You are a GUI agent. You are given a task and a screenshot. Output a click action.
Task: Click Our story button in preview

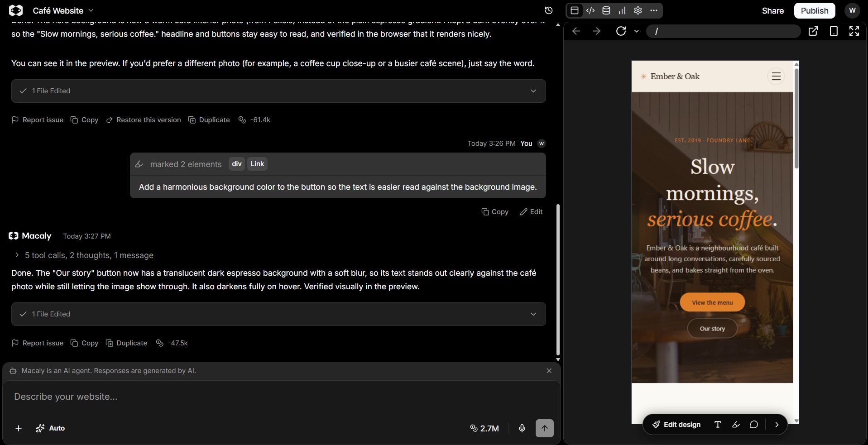712,329
